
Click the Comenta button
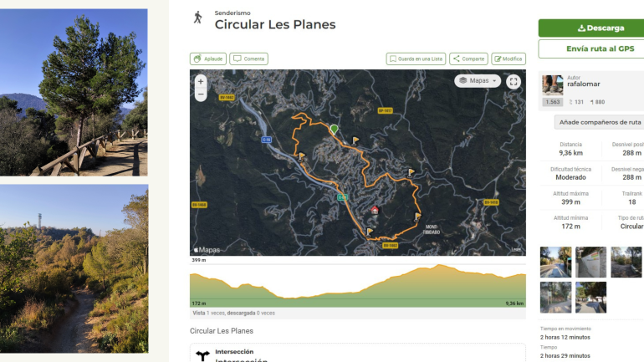[x=249, y=59]
